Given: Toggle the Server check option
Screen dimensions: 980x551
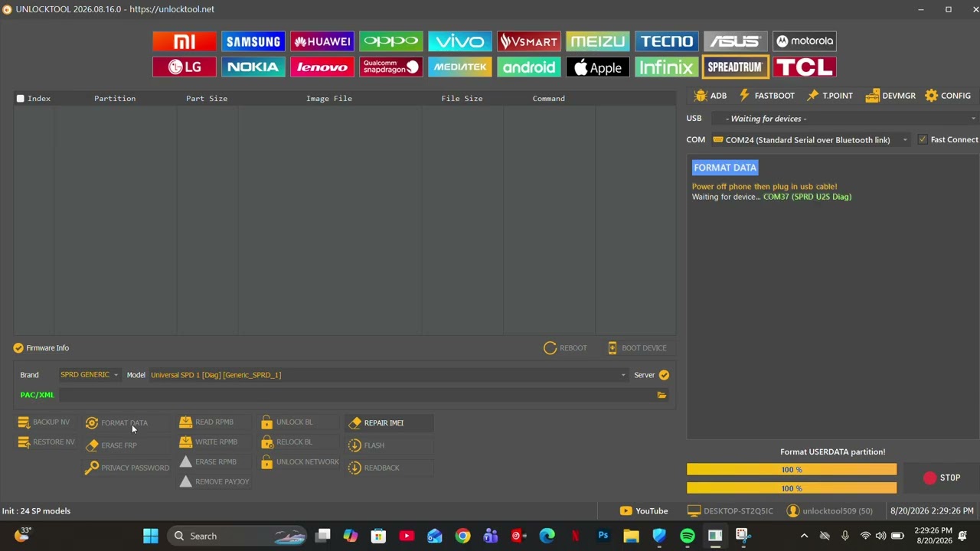Looking at the screenshot, I should point(664,375).
